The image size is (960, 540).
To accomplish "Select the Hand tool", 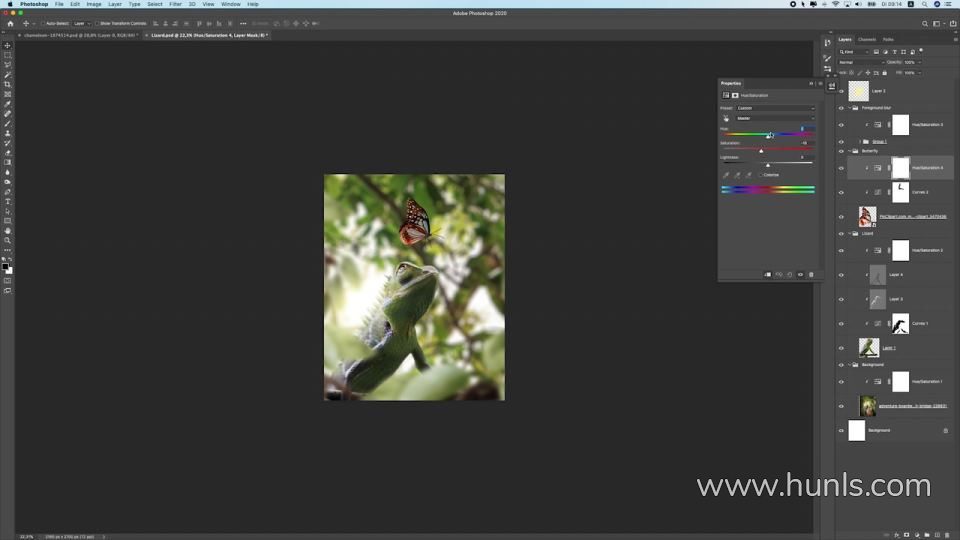I will point(7,230).
